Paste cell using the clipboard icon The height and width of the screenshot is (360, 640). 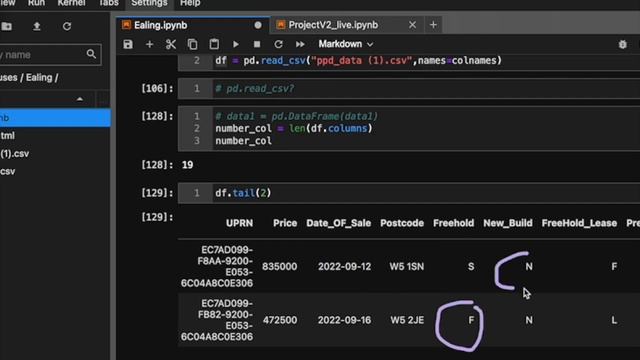[x=214, y=44]
